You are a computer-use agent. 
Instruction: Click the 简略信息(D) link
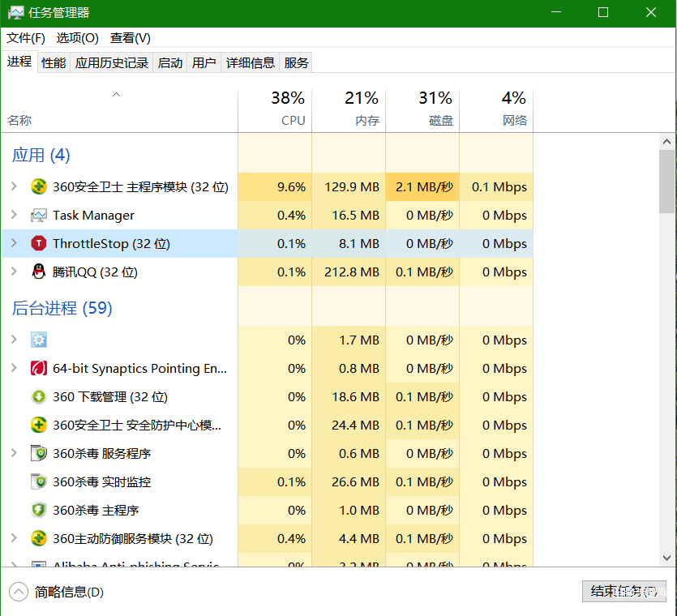69,592
